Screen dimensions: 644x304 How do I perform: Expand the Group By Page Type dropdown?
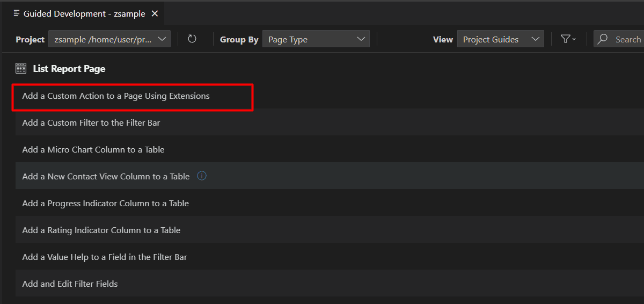(316, 39)
